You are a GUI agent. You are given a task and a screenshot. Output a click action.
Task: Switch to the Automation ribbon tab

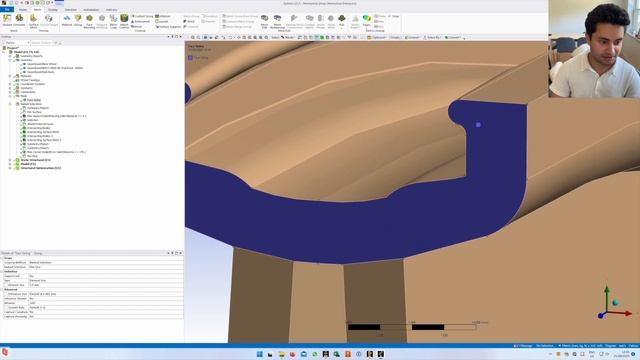91,9
